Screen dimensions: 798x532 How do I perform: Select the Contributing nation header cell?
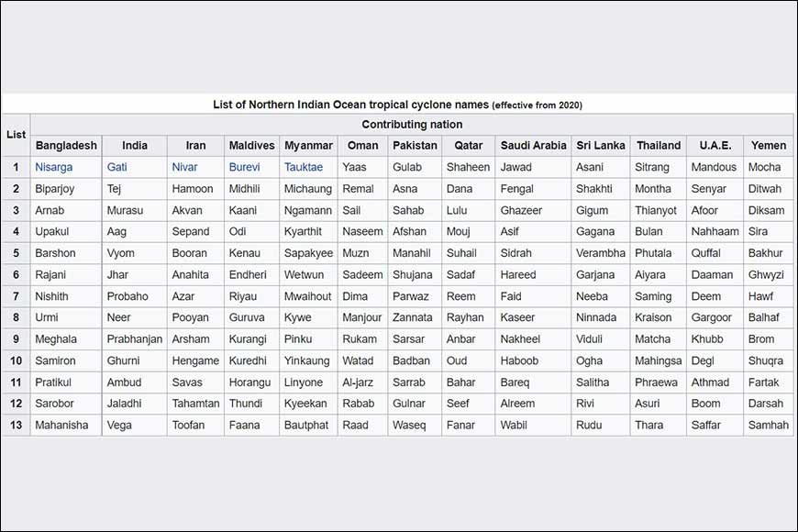(x=412, y=125)
